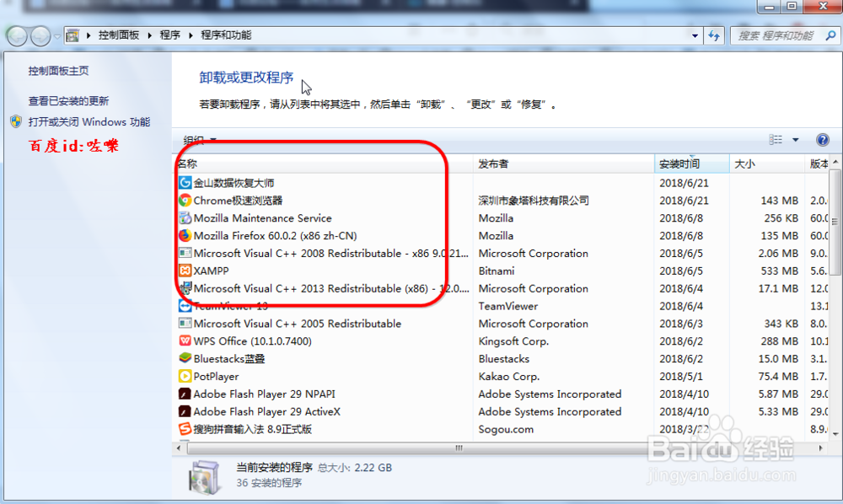
Task: Click publisher 深圳市象塔科技有限公司
Action: point(534,201)
